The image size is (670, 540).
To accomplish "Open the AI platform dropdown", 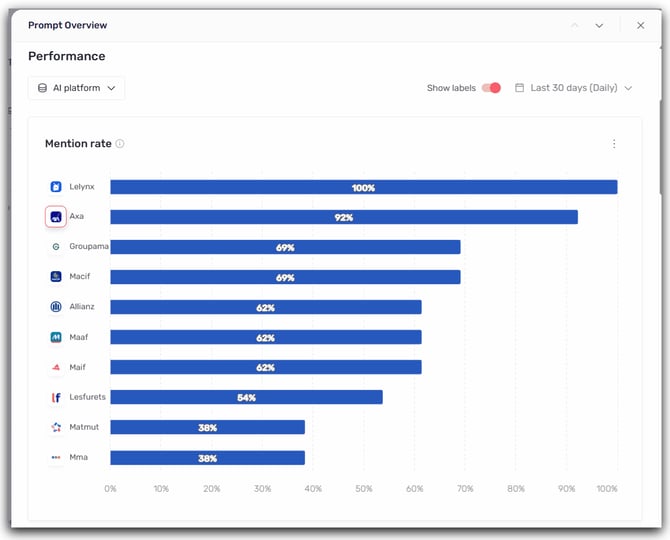I will (x=76, y=88).
